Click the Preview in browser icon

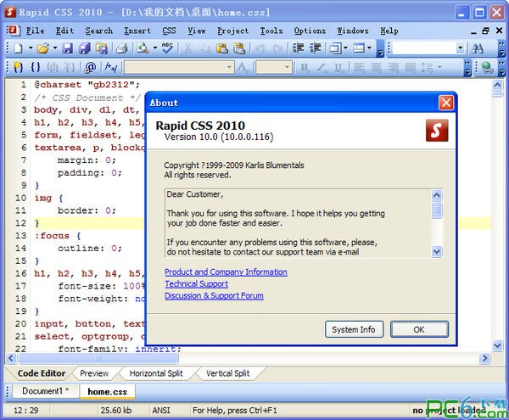coord(143,48)
